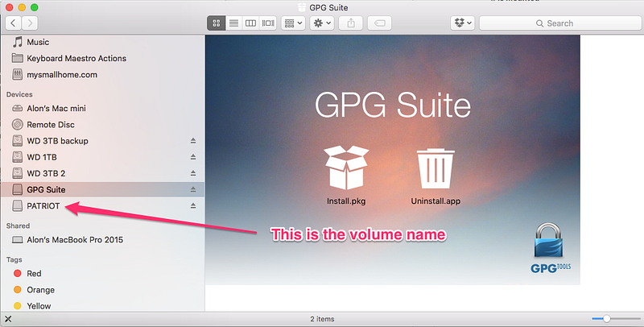
Task: Click the Install.pkg file name
Action: pos(346,201)
